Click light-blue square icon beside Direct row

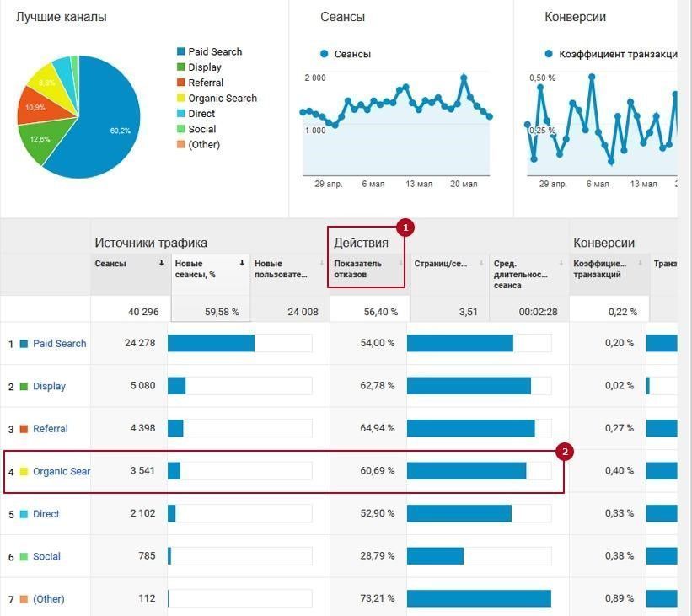click(24, 513)
